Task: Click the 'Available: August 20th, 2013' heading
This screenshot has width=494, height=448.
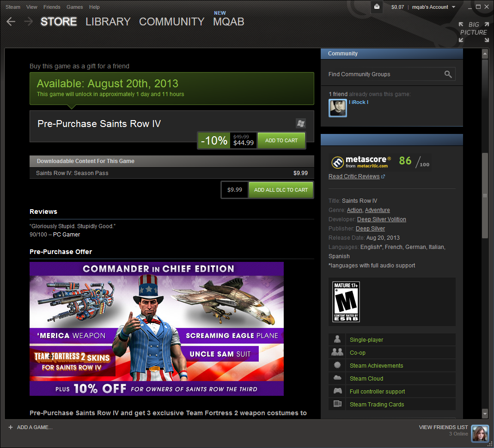Action: click(107, 84)
